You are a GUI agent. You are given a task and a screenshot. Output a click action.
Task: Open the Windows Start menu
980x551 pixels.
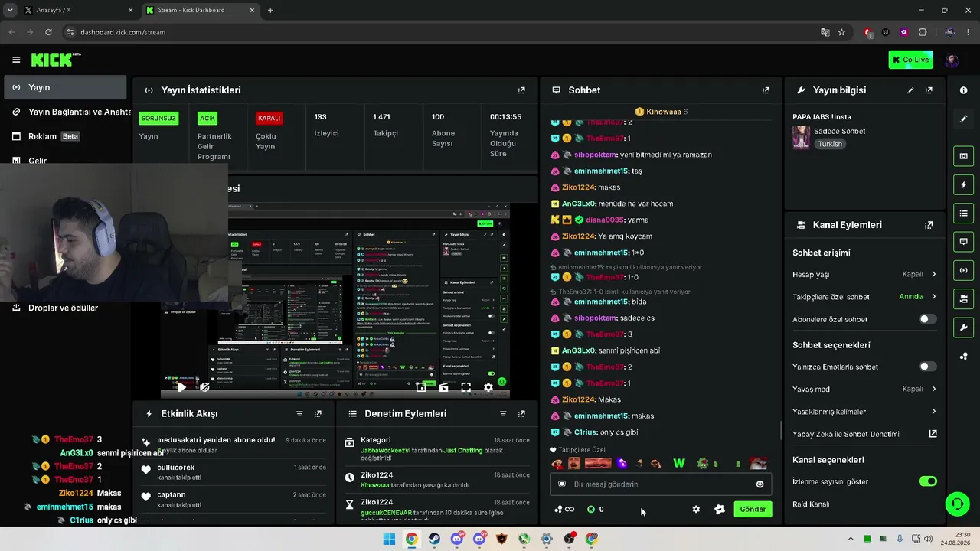389,539
